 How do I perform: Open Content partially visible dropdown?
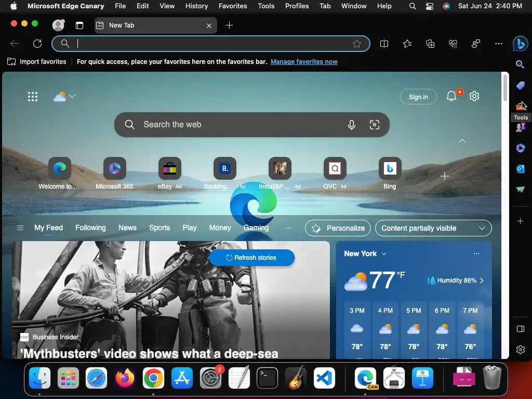pyautogui.click(x=433, y=229)
